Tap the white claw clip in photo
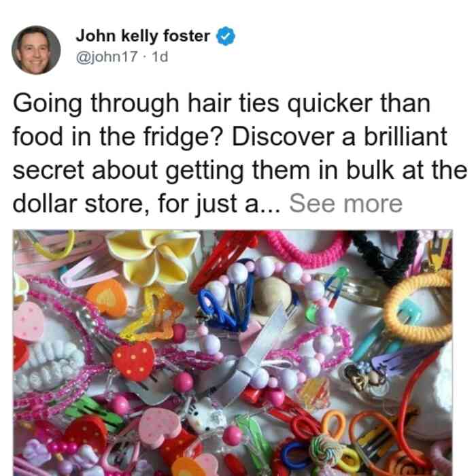Image resolution: width=476 pixels, height=476 pixels. [x=50, y=366]
